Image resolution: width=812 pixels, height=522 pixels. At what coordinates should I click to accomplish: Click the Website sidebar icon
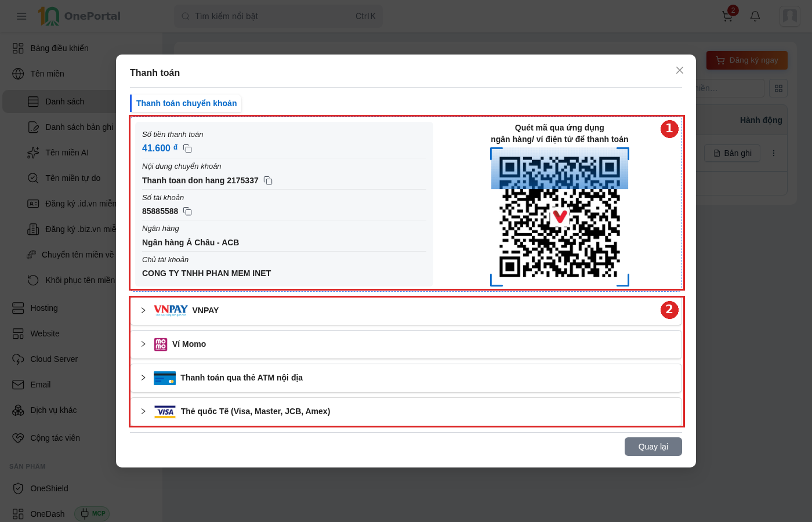point(18,333)
